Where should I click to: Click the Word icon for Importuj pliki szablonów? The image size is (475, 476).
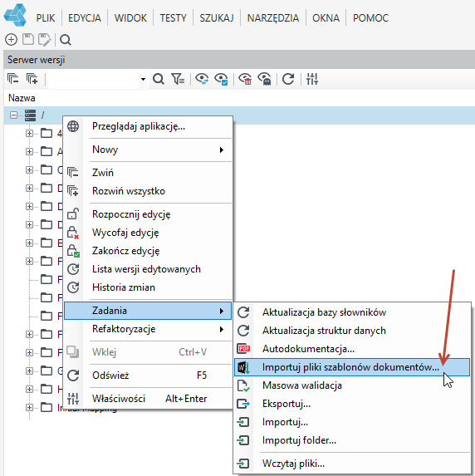click(x=243, y=367)
